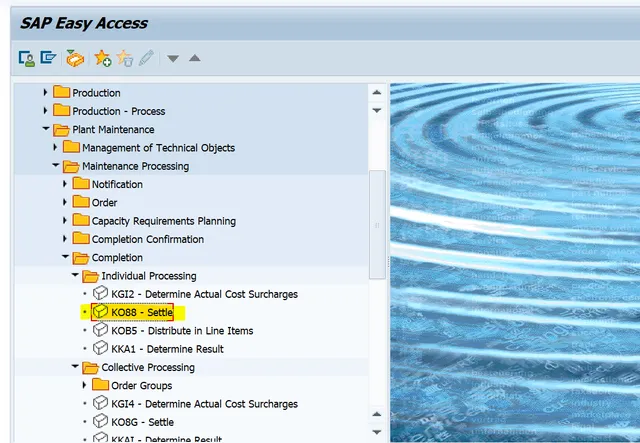Select the KKA1 transaction cube icon
The width and height of the screenshot is (640, 443).
[x=100, y=348]
